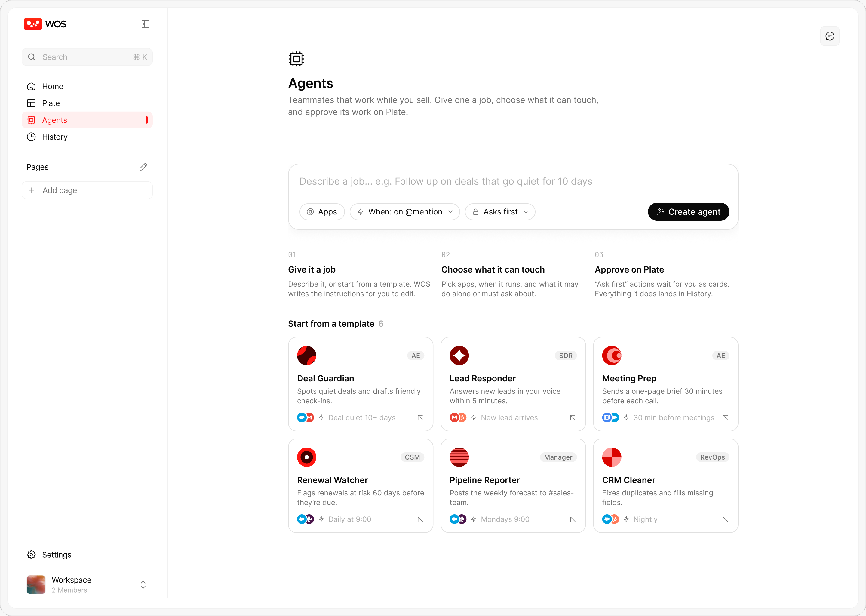Screen dimensions: 866x616
Task: Click the Manager tag on Pipeline Reporter
Action: pos(558,457)
